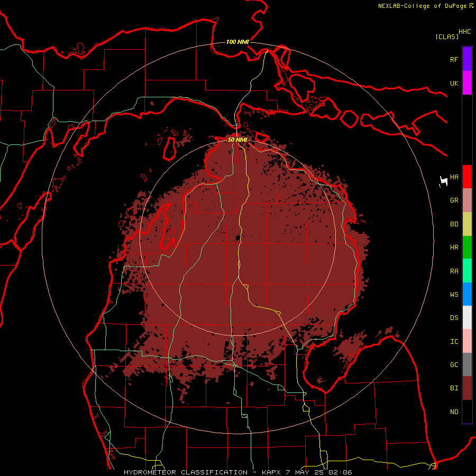
Task: Click the 'UK' legend label
Action: click(x=454, y=83)
